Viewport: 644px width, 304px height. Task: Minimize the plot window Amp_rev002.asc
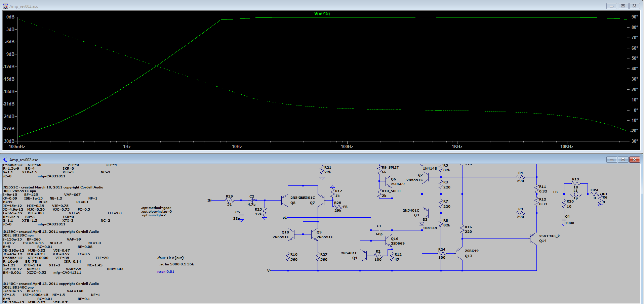pos(611,6)
